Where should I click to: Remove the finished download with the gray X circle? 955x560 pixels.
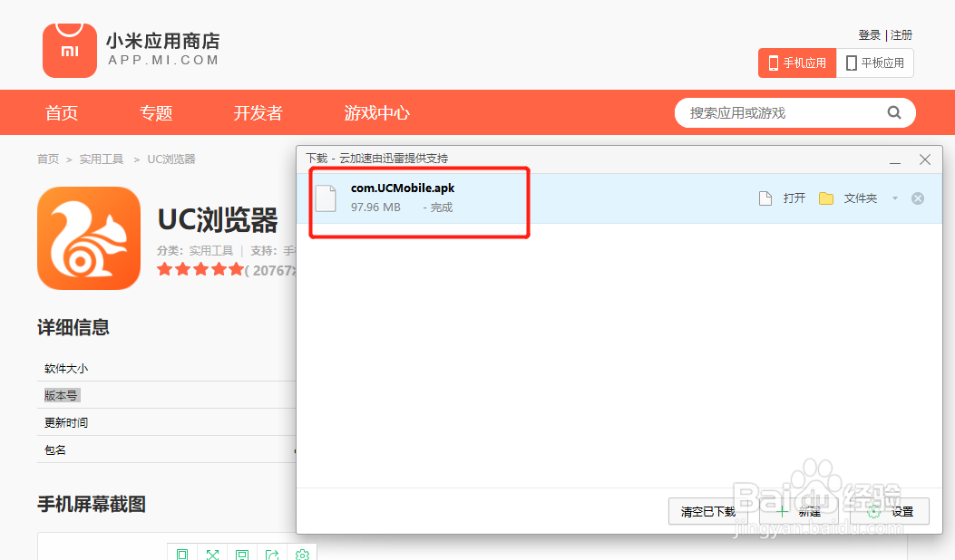point(918,198)
